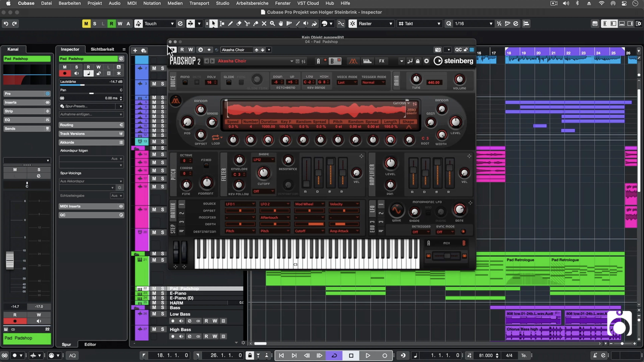Screen dimensions: 644x362
Task: Toggle Padshop Glide switch
Action: click(229, 82)
